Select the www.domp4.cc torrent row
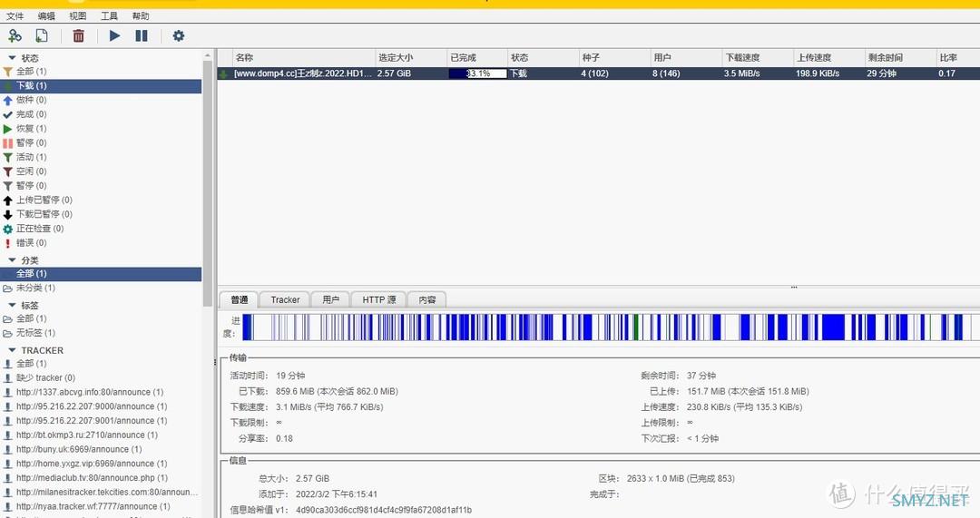The height and width of the screenshot is (518, 980). (599, 73)
